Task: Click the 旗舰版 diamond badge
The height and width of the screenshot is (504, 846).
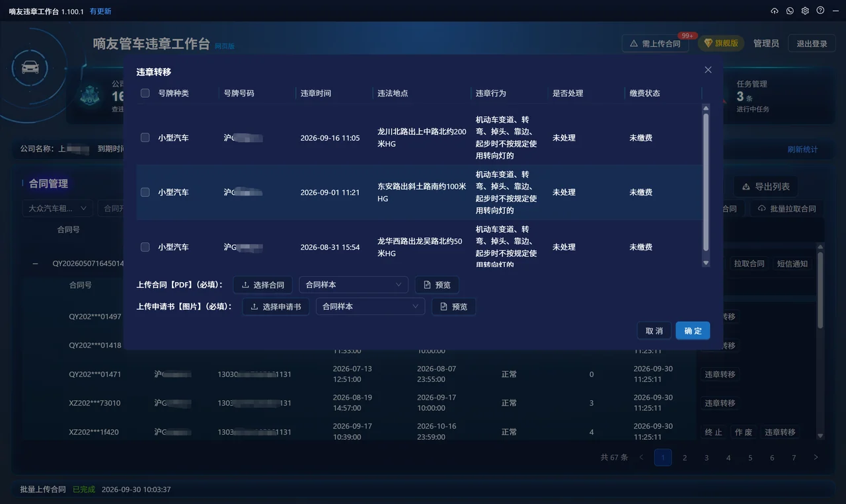Action: coord(721,44)
